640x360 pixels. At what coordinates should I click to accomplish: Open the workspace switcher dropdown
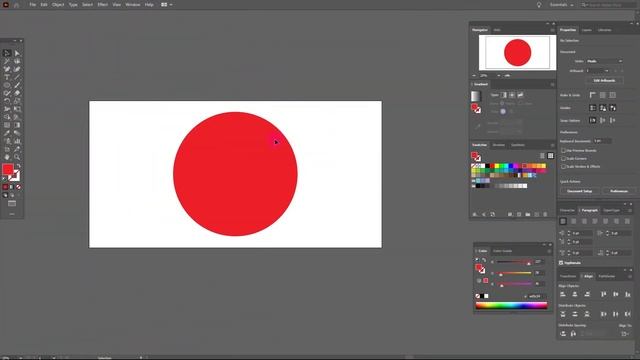pyautogui.click(x=561, y=5)
